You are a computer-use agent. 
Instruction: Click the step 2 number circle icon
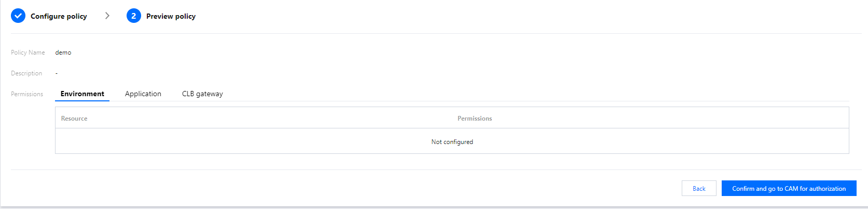[133, 16]
